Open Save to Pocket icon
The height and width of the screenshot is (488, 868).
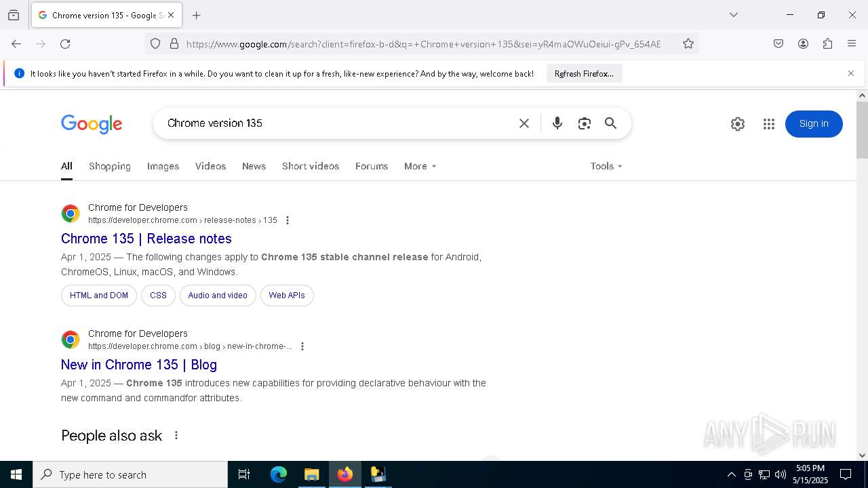pyautogui.click(x=778, y=43)
